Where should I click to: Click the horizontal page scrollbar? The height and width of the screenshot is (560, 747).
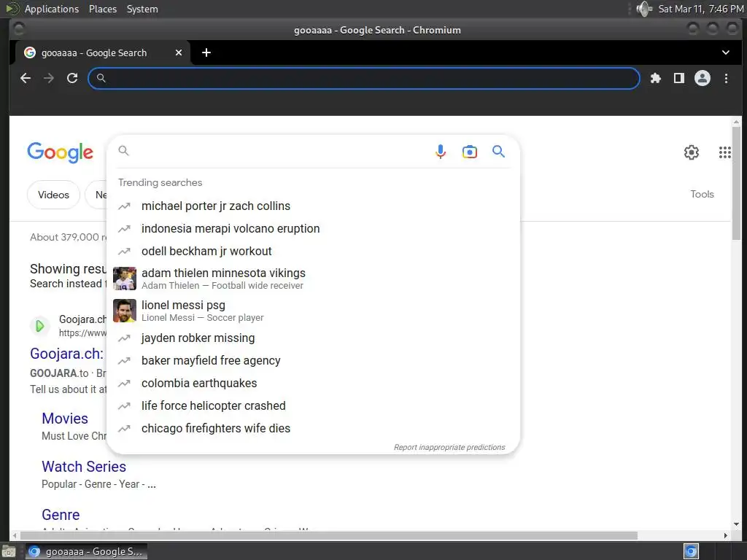point(329,536)
